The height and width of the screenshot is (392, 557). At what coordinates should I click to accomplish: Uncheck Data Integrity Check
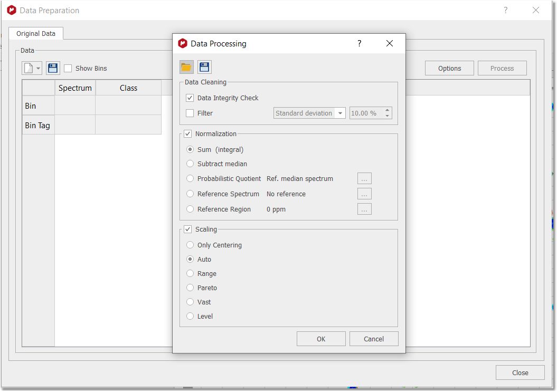point(190,98)
